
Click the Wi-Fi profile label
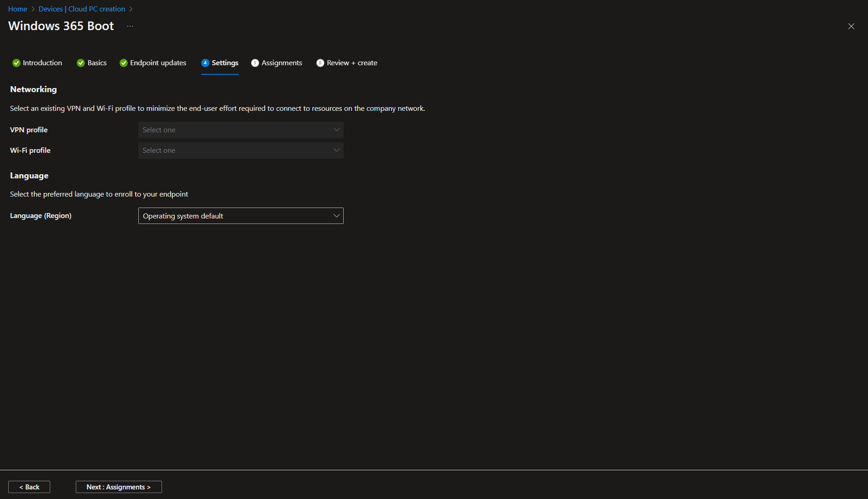[x=30, y=151]
